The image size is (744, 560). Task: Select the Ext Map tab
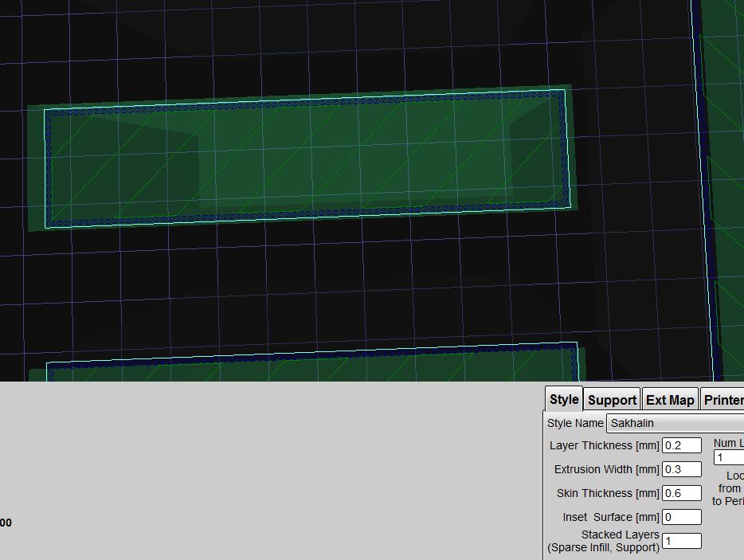point(670,400)
